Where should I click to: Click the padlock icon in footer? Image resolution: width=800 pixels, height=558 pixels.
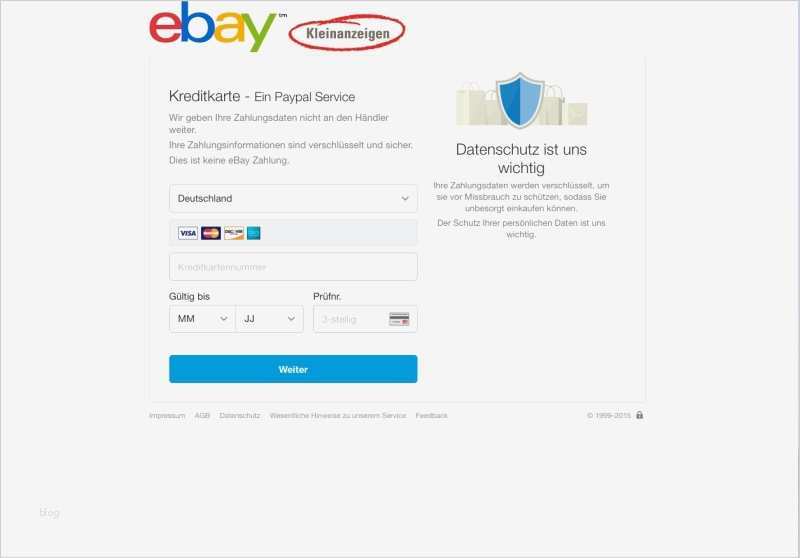point(639,415)
